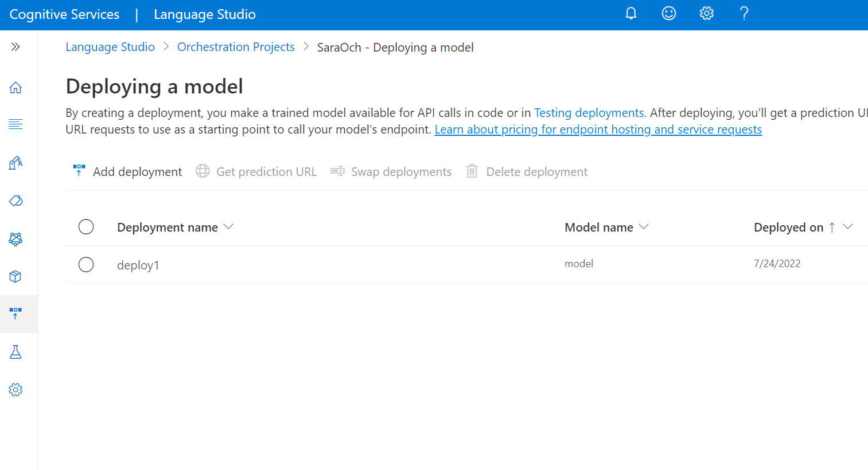View model performance network icon
The image size is (868, 470).
point(15,239)
